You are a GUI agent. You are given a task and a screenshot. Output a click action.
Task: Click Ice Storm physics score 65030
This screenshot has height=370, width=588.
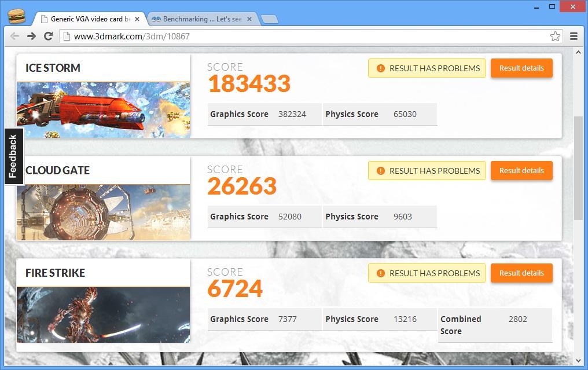[x=405, y=114]
